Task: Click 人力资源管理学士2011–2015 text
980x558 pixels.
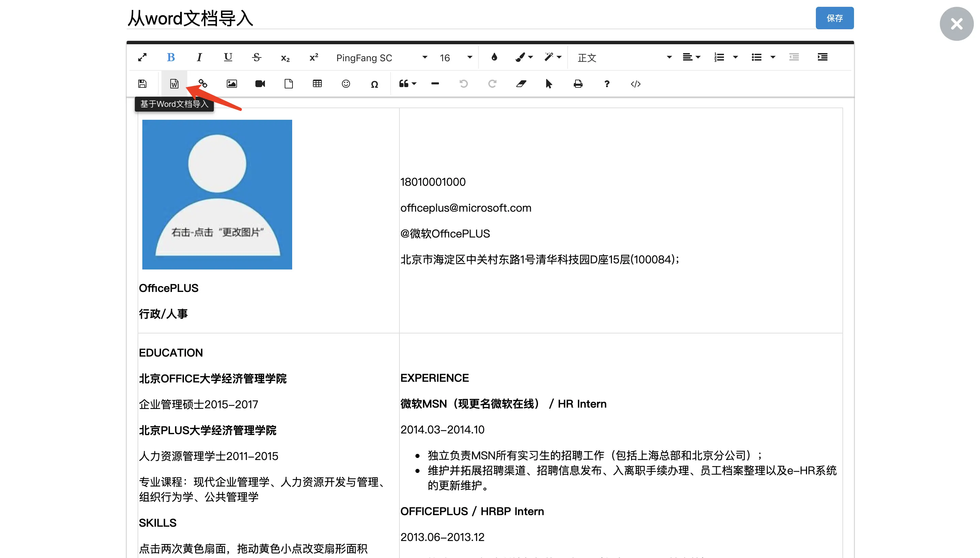Action: point(209,457)
